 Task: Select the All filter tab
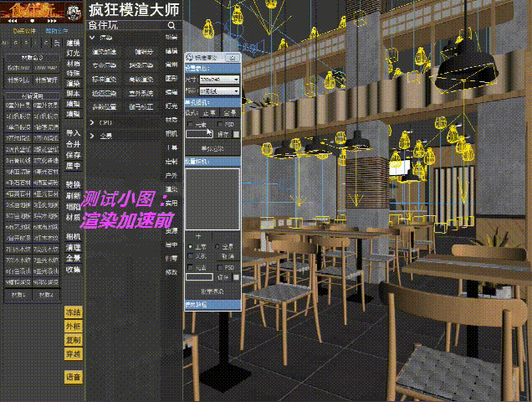(5, 44)
